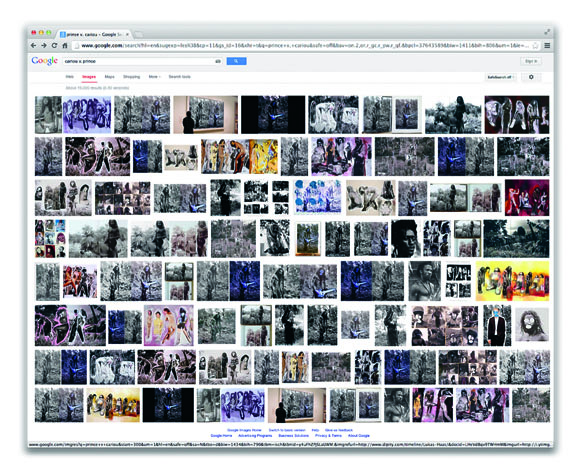Open the settings gear on results page
The image size is (580, 474).
pyautogui.click(x=531, y=77)
